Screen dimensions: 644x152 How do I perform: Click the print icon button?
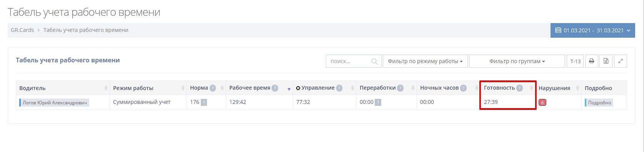(592, 61)
